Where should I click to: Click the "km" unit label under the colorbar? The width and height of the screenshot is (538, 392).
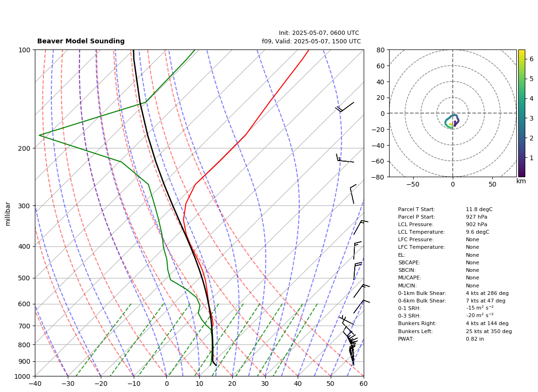[x=521, y=181]
